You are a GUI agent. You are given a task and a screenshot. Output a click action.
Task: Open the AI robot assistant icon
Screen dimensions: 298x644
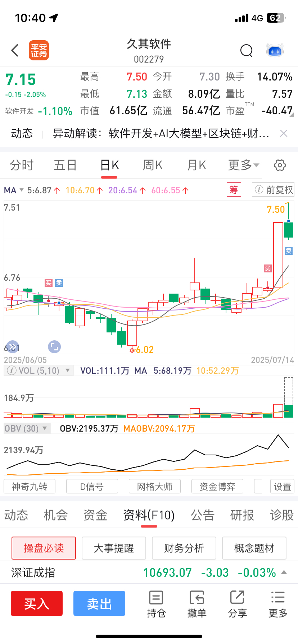275,51
